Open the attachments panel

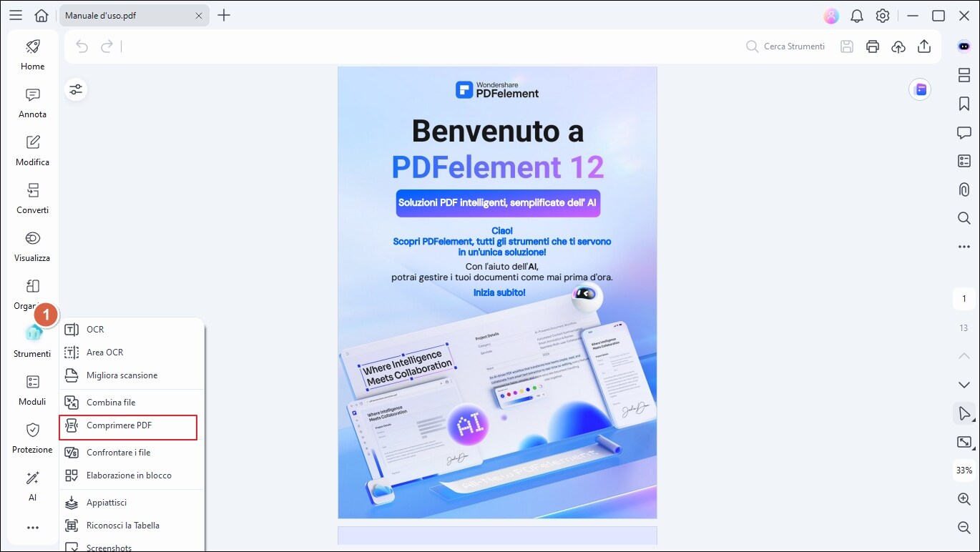point(964,189)
